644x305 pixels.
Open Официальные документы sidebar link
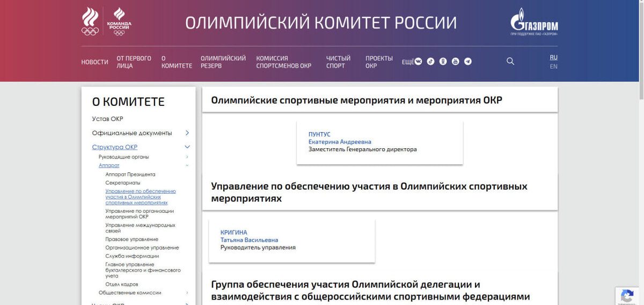(x=132, y=133)
